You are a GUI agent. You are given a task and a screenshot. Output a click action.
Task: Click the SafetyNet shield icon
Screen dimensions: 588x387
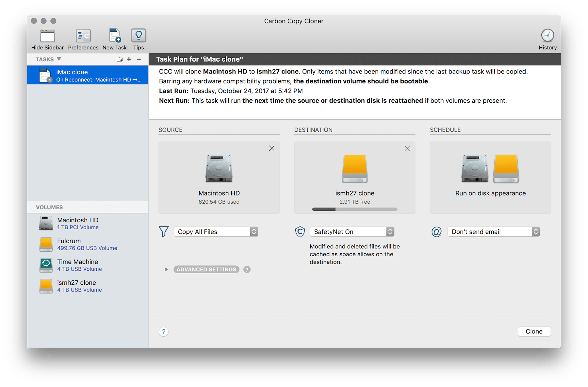click(x=300, y=232)
